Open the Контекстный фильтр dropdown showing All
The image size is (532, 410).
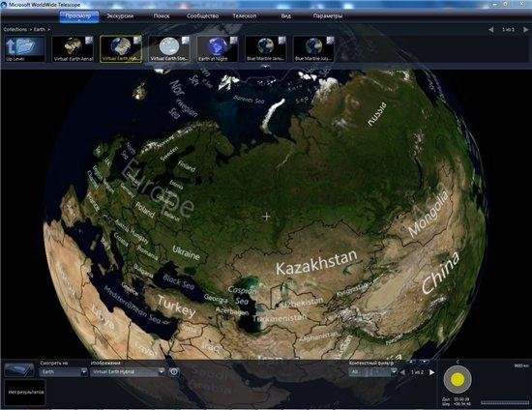pyautogui.click(x=372, y=372)
